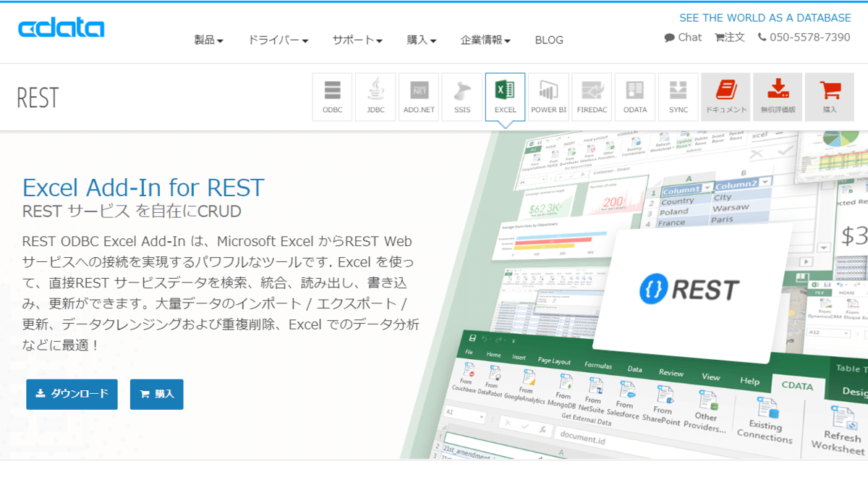868x488 pixels.
Task: Expand the サポート menu
Action: [x=357, y=40]
